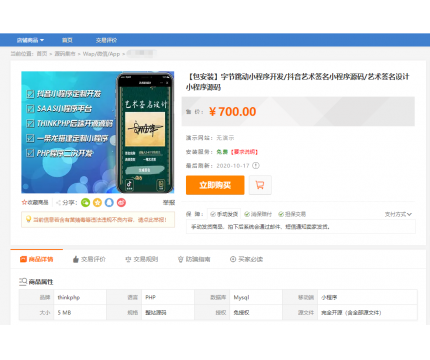This screenshot has width=430, height=360.
Task: Share via the red Weibo icon
Action: pos(121,202)
